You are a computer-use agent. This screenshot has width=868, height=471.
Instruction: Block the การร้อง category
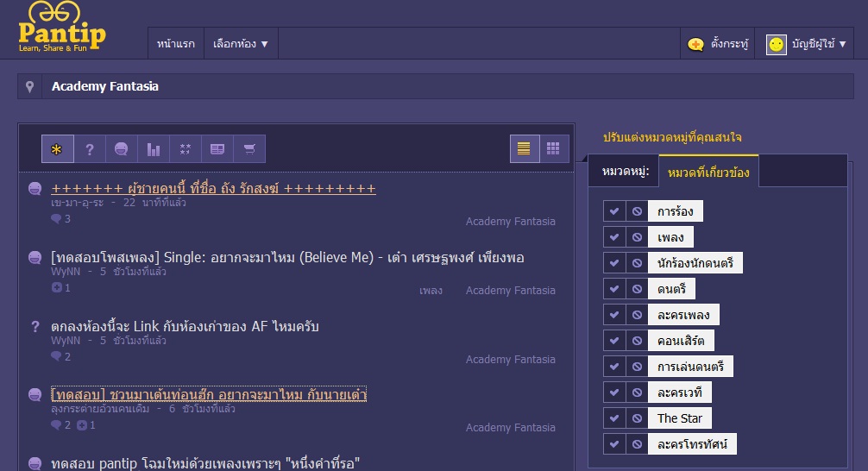637,210
